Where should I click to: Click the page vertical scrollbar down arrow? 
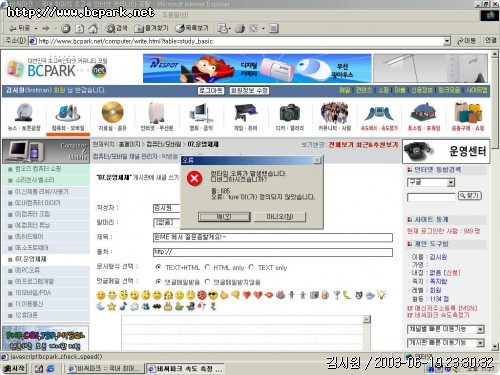[495, 346]
